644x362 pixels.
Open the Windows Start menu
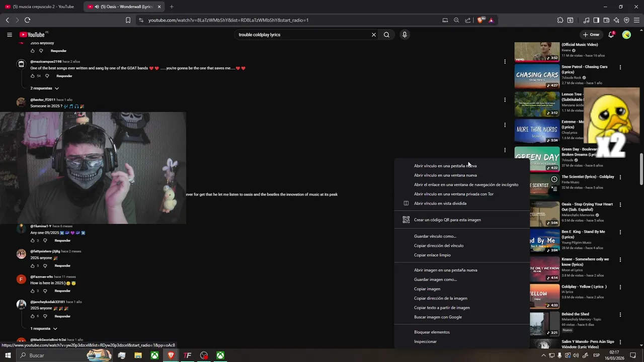click(x=8, y=355)
